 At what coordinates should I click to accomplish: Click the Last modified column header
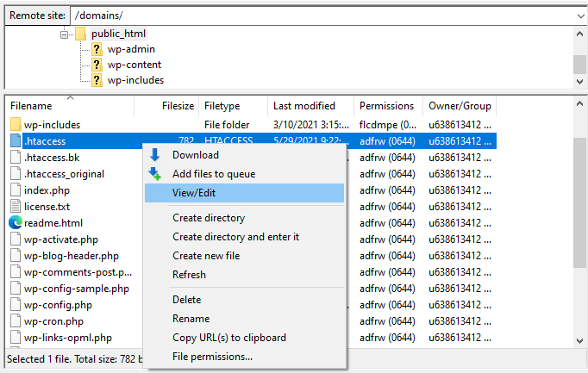304,106
